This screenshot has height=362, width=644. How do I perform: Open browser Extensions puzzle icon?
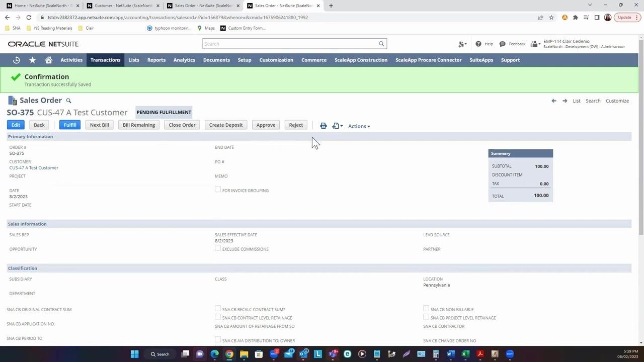(x=576, y=17)
